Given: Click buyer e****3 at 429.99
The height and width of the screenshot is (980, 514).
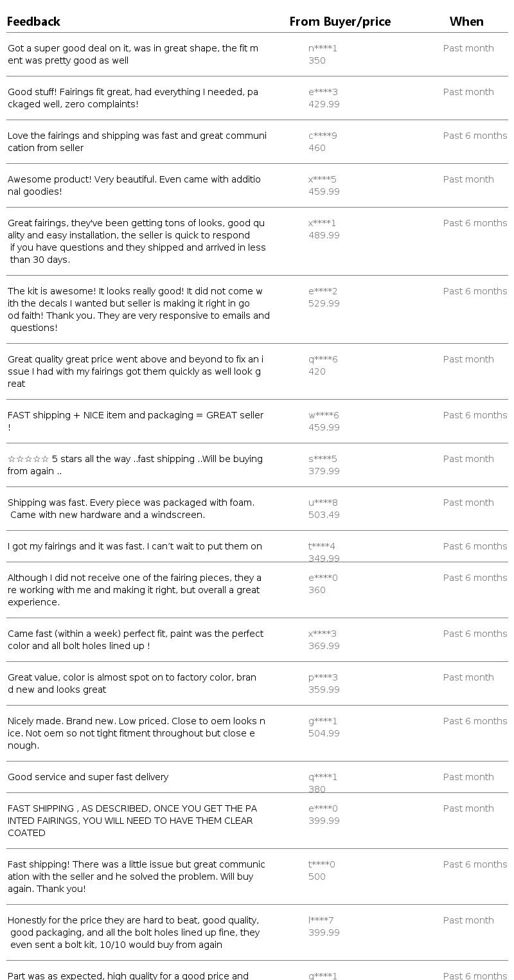Looking at the screenshot, I should pyautogui.click(x=324, y=98).
